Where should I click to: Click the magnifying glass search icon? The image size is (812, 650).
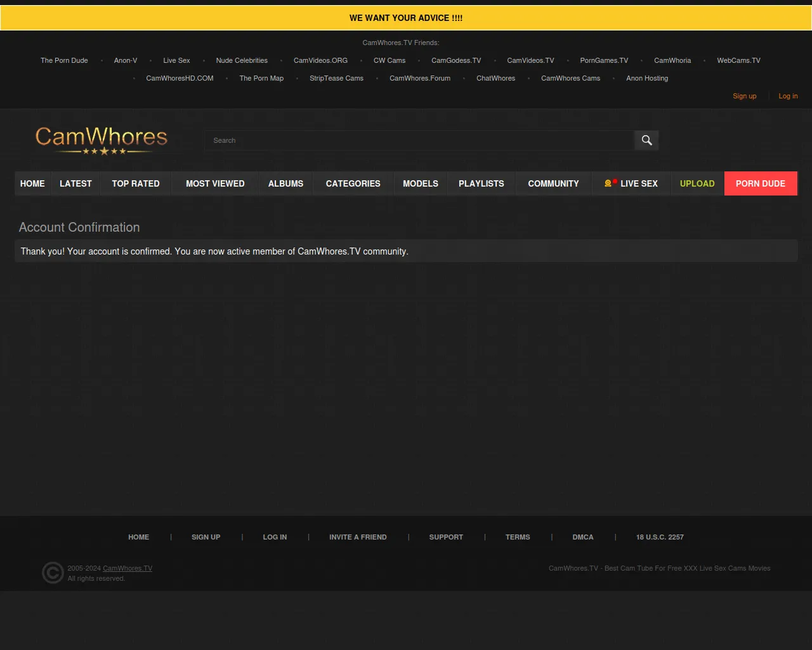[646, 140]
